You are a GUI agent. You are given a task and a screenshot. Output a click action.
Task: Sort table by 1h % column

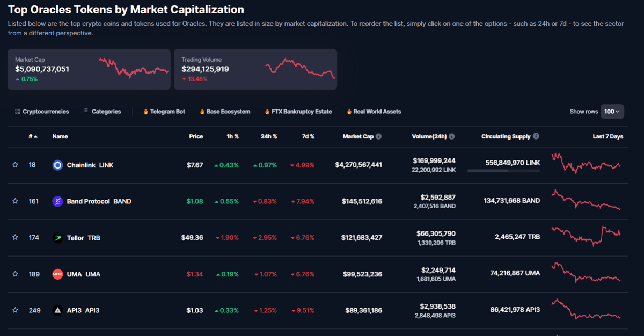pyautogui.click(x=232, y=136)
